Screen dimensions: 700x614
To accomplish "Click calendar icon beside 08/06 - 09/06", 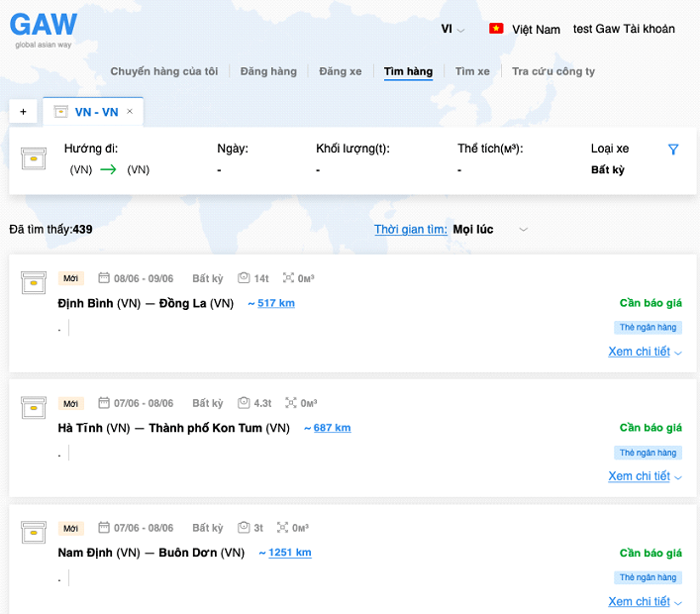I will [104, 278].
